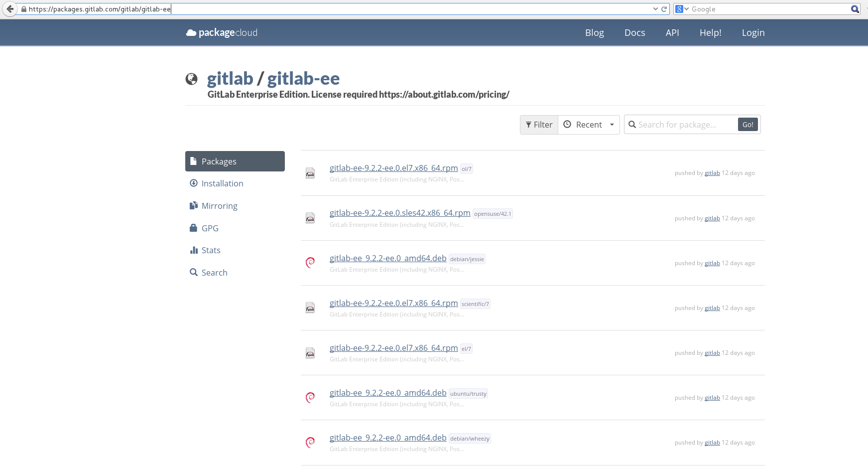Viewport: 868px width, 467px height.
Task: Open the Docs page
Action: pyautogui.click(x=634, y=32)
